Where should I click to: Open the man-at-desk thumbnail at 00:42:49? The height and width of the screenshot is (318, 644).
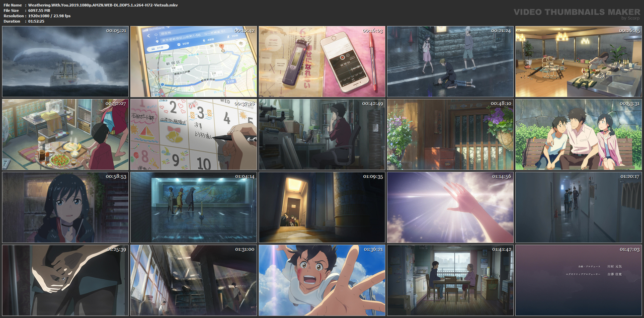(x=322, y=134)
